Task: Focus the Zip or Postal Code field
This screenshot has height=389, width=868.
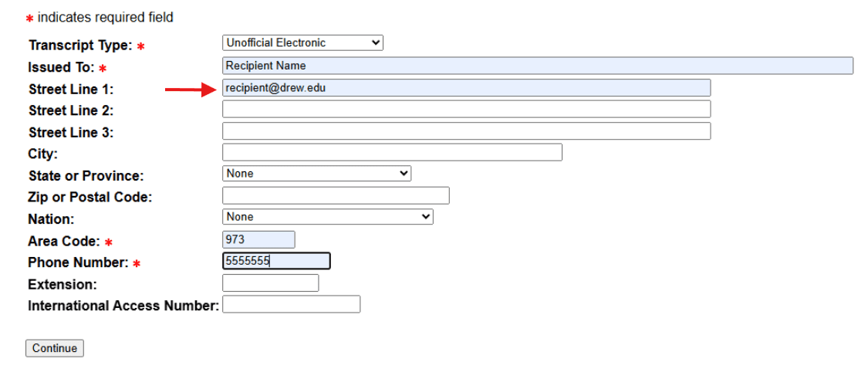Action: point(336,196)
